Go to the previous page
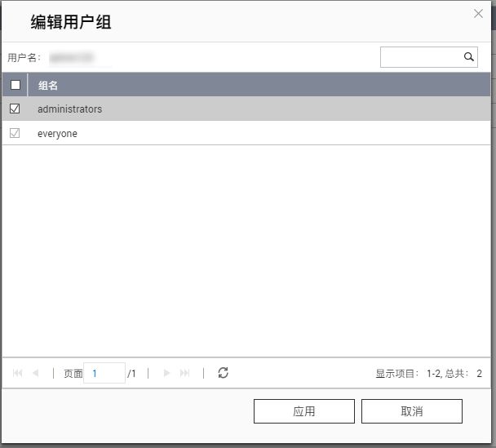Screen dimensions: 496x448 tap(36, 373)
